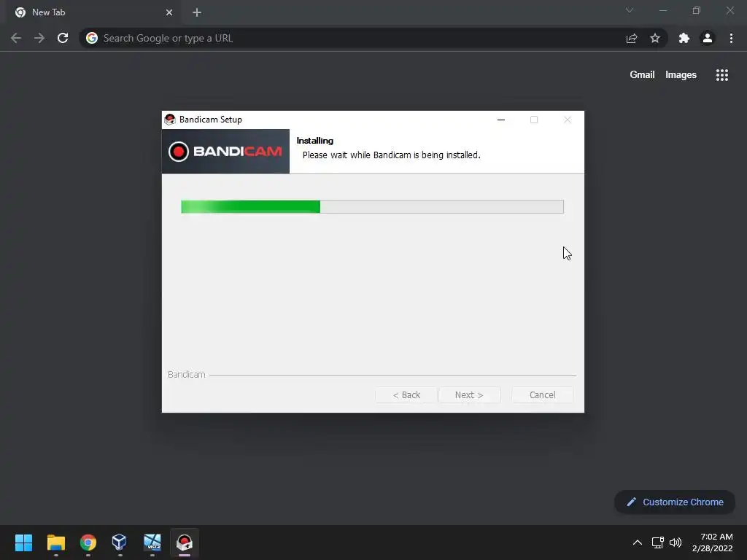
Task: Click the Bandicam logo banner
Action: 226,152
